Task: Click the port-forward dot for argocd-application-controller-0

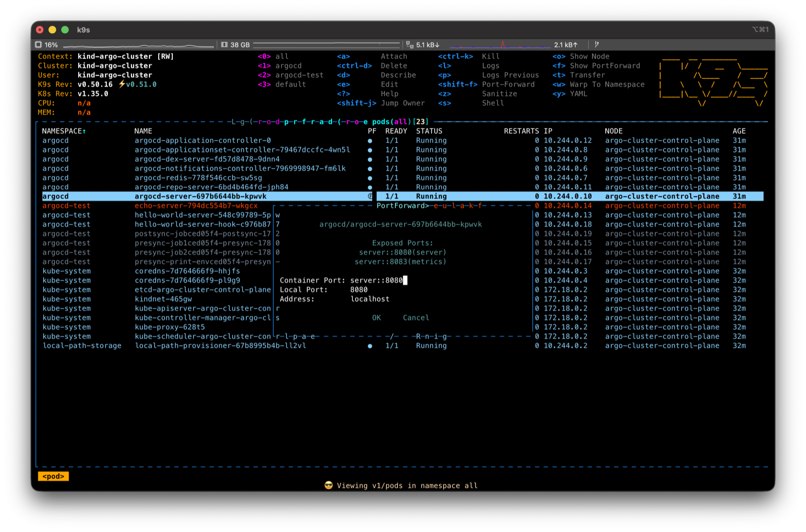Action: click(370, 141)
